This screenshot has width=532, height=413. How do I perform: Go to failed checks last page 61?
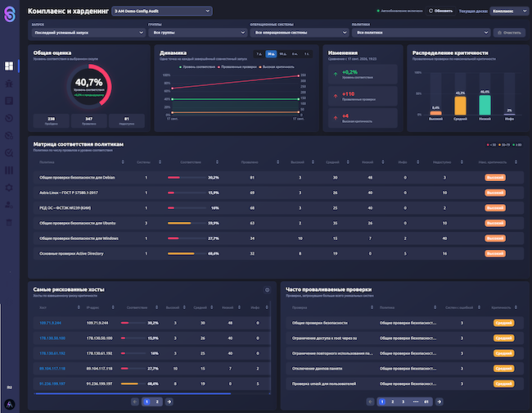click(x=426, y=402)
